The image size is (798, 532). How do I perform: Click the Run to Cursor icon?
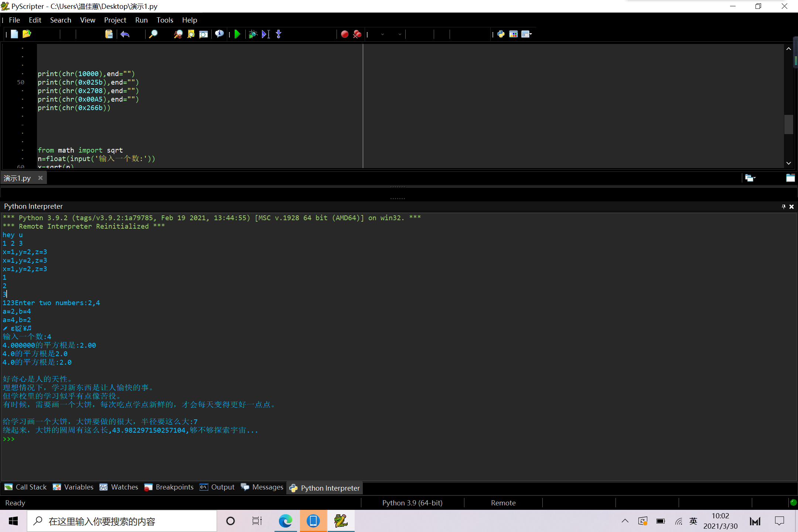pyautogui.click(x=266, y=34)
